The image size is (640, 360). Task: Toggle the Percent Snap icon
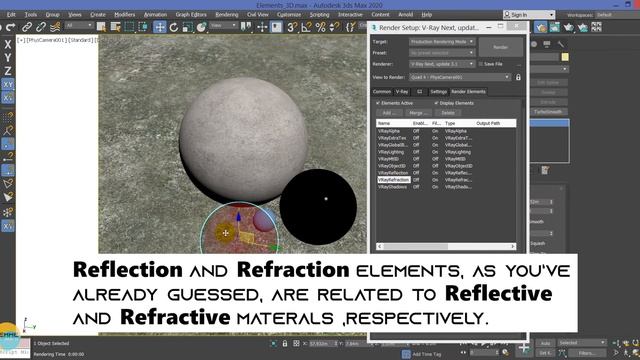[x=320, y=27]
